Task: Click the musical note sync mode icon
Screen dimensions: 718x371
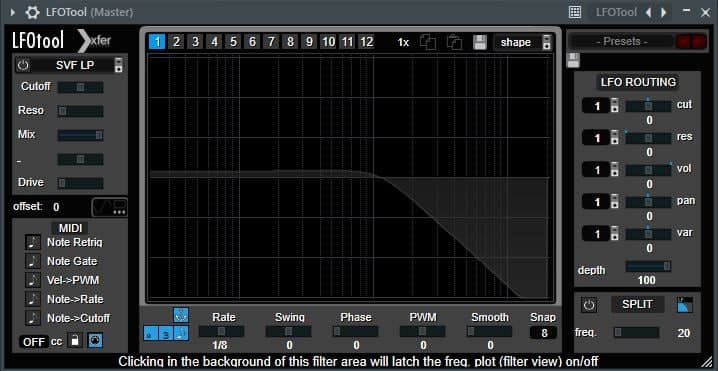Action: point(181,333)
